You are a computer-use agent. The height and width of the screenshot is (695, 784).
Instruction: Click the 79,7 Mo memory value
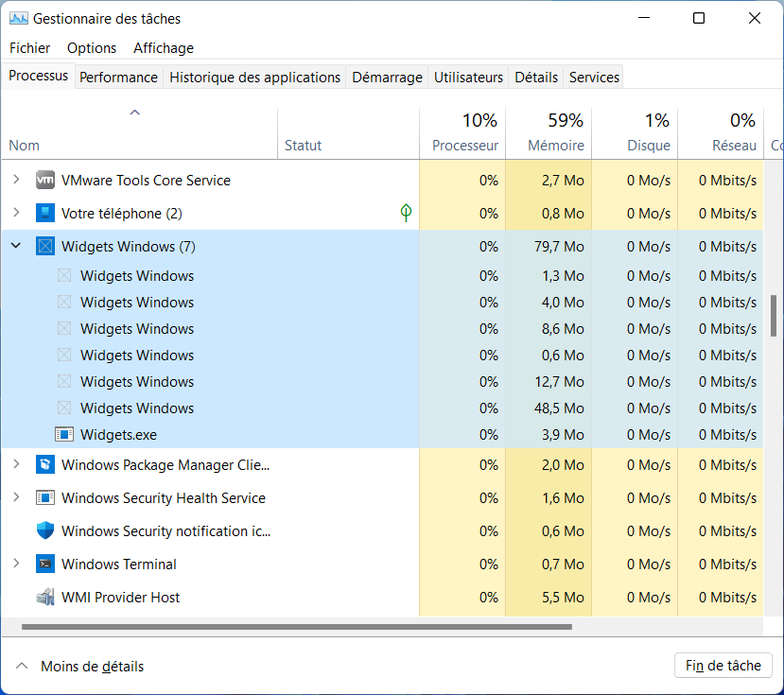(559, 247)
